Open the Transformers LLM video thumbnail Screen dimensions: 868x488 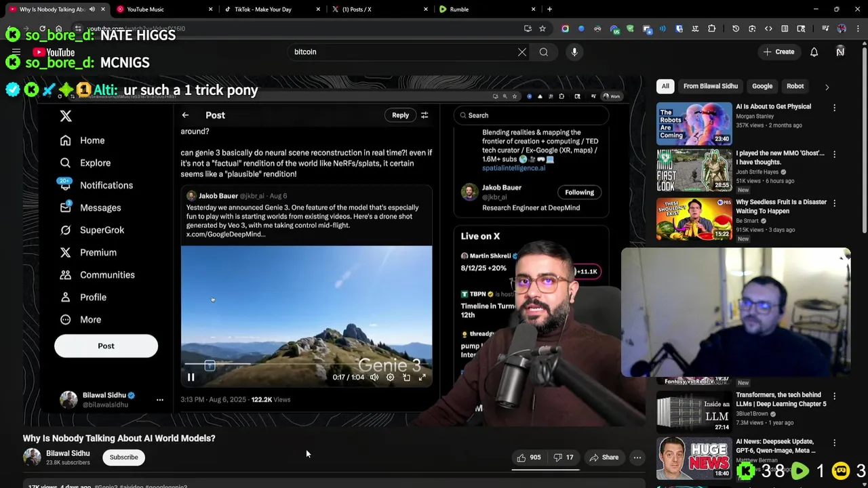click(x=694, y=411)
